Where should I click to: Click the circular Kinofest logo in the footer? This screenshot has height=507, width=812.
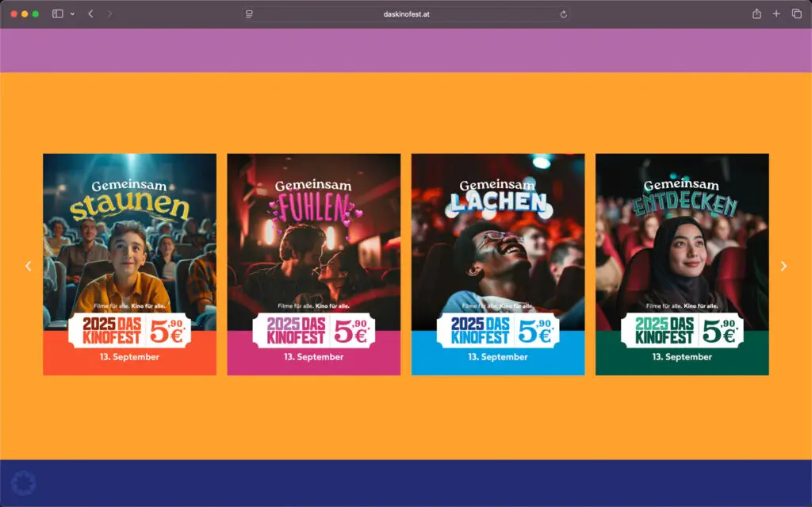click(x=24, y=481)
